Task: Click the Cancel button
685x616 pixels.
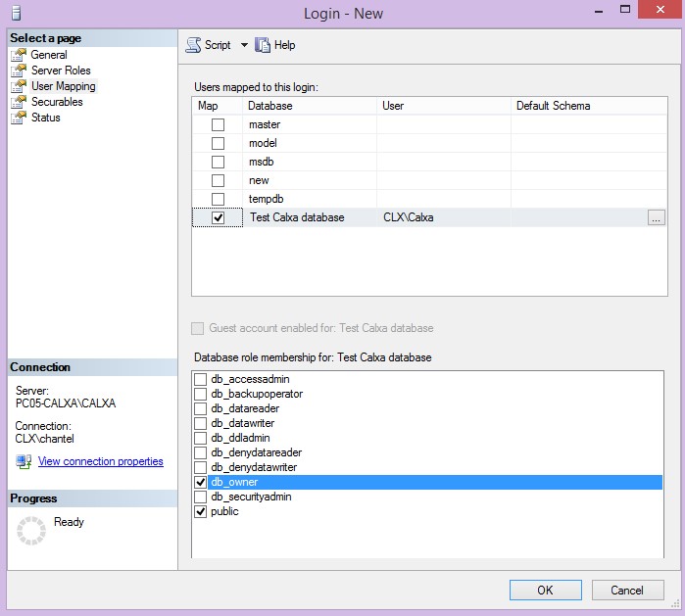Action: (x=627, y=591)
